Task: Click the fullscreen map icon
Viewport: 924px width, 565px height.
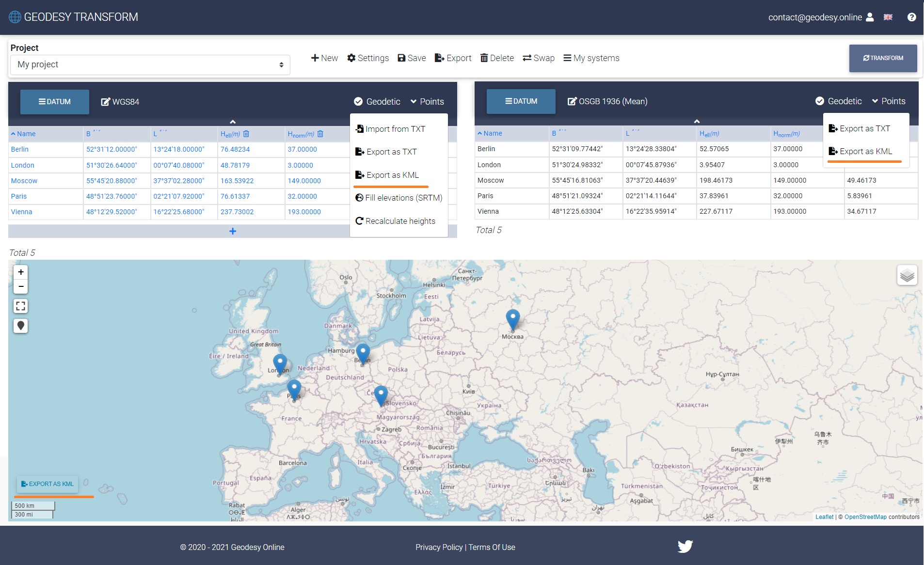Action: (20, 306)
